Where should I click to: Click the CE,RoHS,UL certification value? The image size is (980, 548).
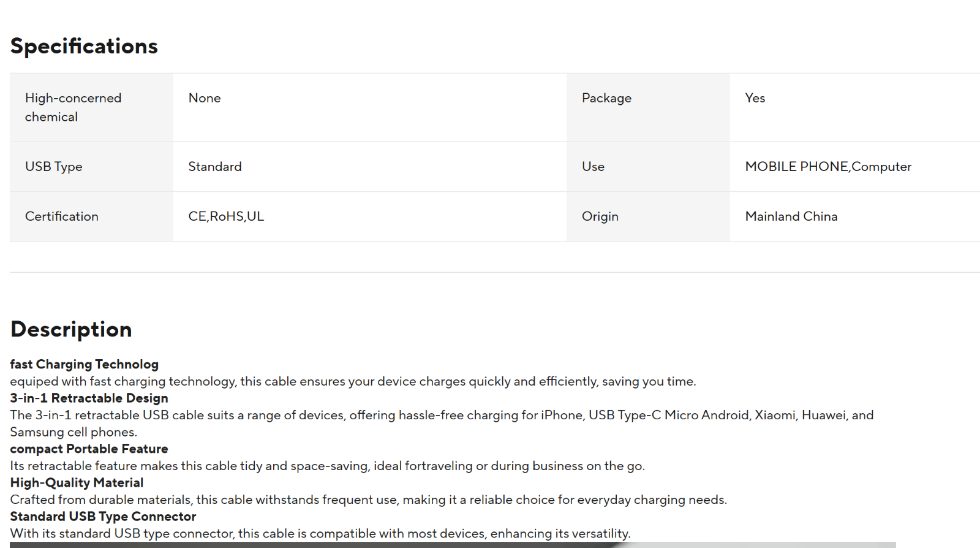point(226,216)
